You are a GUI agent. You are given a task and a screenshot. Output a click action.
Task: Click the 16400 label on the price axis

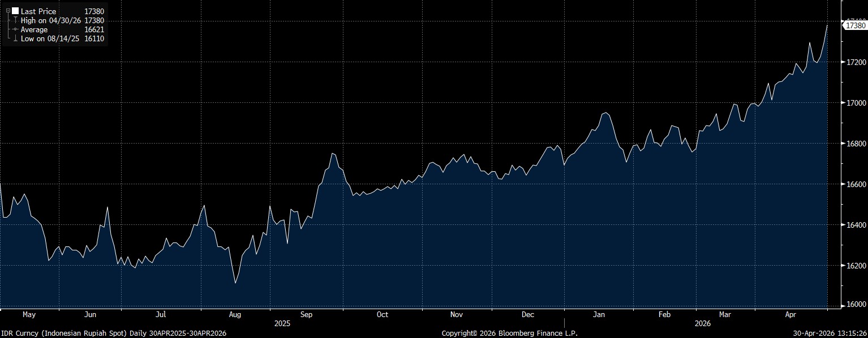[x=854, y=225]
